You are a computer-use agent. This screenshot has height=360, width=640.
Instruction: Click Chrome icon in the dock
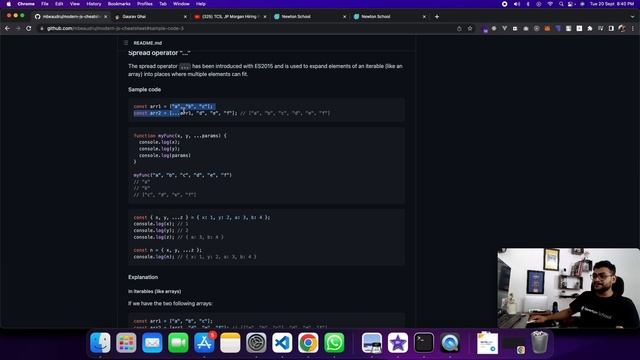pos(308,342)
